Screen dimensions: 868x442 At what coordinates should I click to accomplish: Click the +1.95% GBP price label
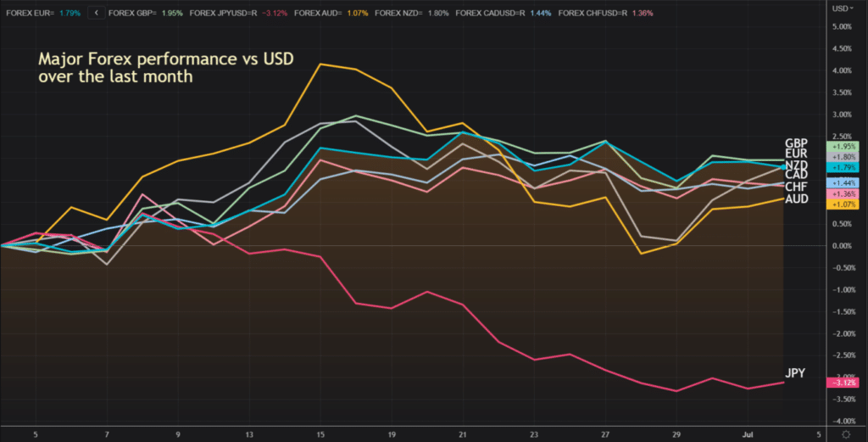(x=843, y=147)
